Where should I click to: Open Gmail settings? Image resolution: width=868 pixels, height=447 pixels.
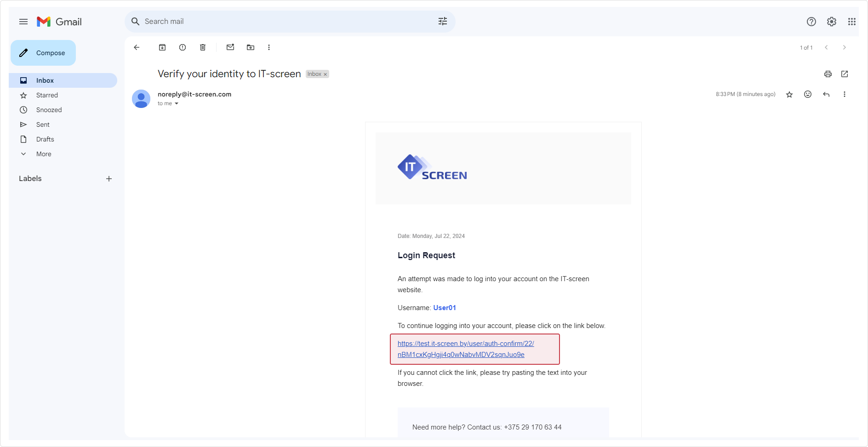831,21
